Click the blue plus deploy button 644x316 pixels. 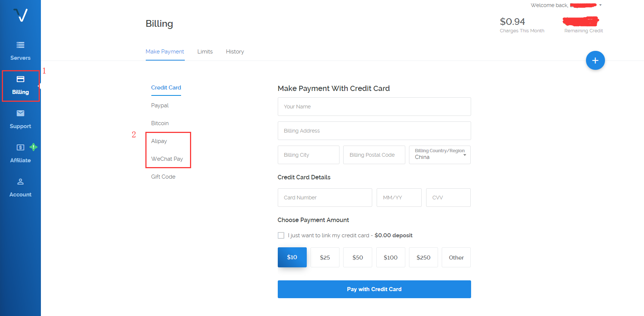[x=595, y=61]
